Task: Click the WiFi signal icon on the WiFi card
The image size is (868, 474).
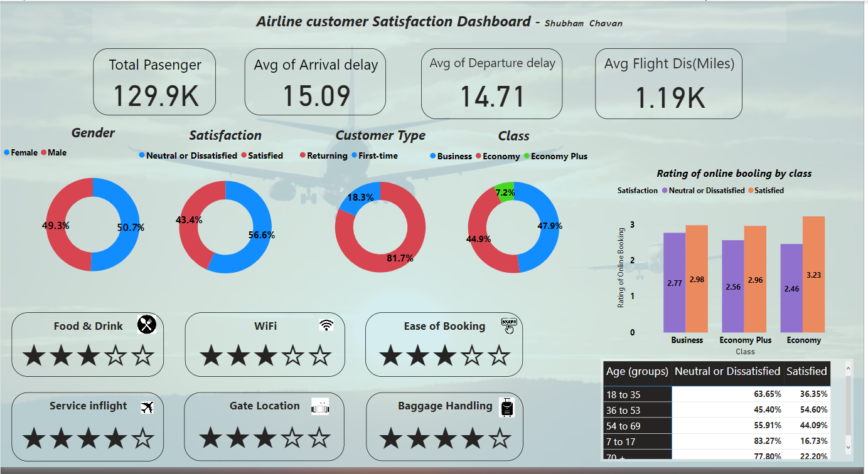Action: [325, 324]
